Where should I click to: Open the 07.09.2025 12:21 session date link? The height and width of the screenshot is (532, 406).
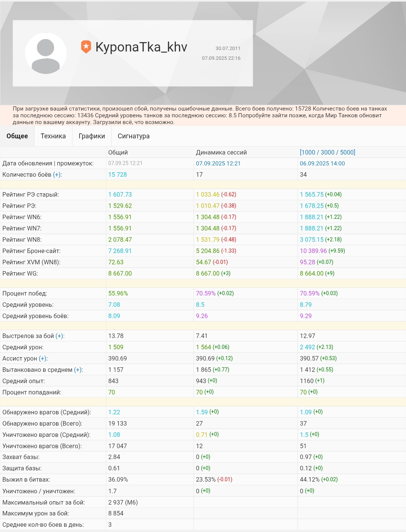(x=218, y=164)
